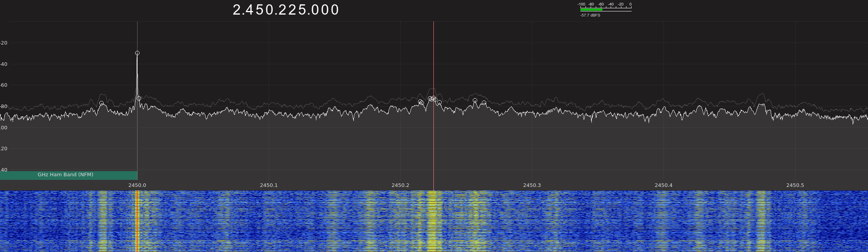Click the peak marker circle just right of the 2450.0 spike base
This screenshot has width=868, height=252.
pos(139,99)
